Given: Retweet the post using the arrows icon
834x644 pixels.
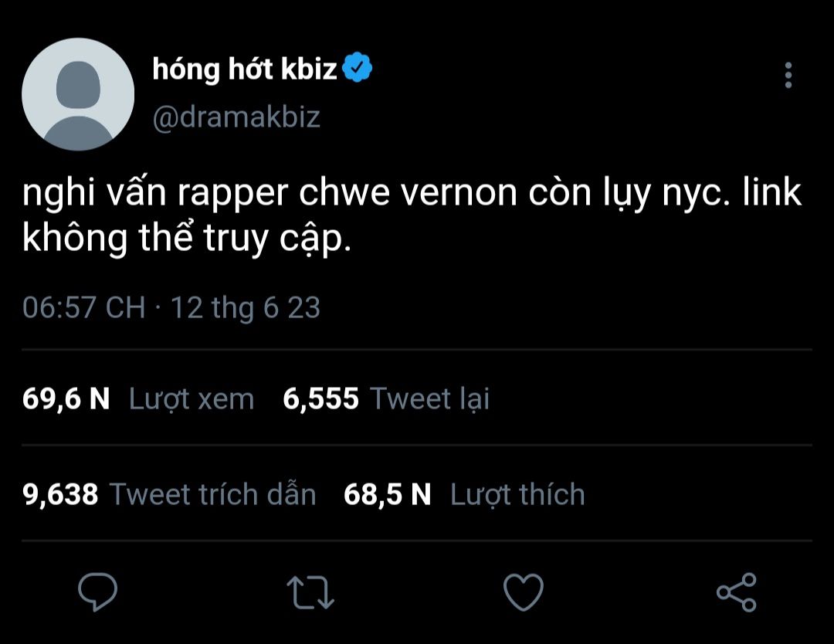Looking at the screenshot, I should (310, 592).
